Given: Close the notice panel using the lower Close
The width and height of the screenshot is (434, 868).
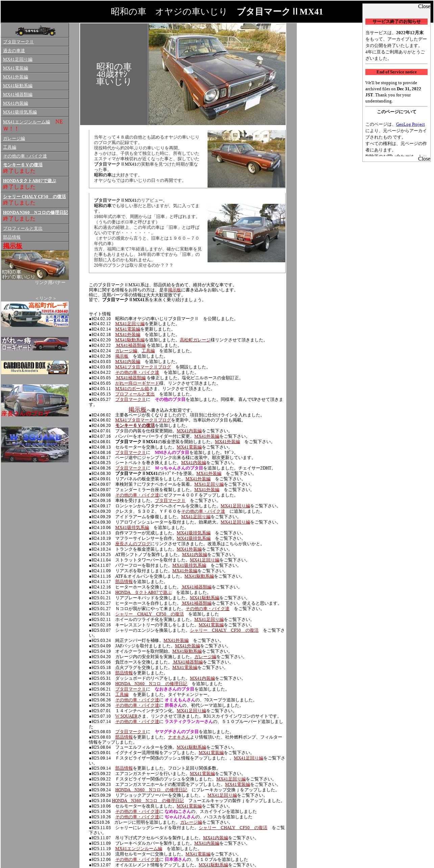Looking at the screenshot, I should (424, 159).
